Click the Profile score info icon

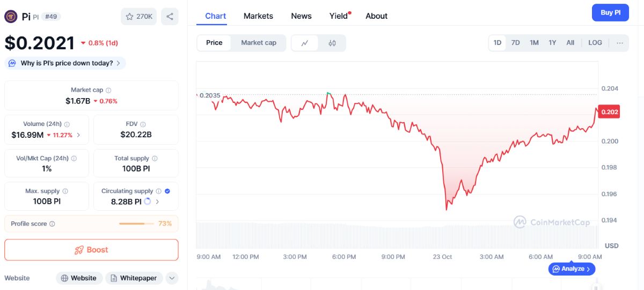[x=52, y=224]
